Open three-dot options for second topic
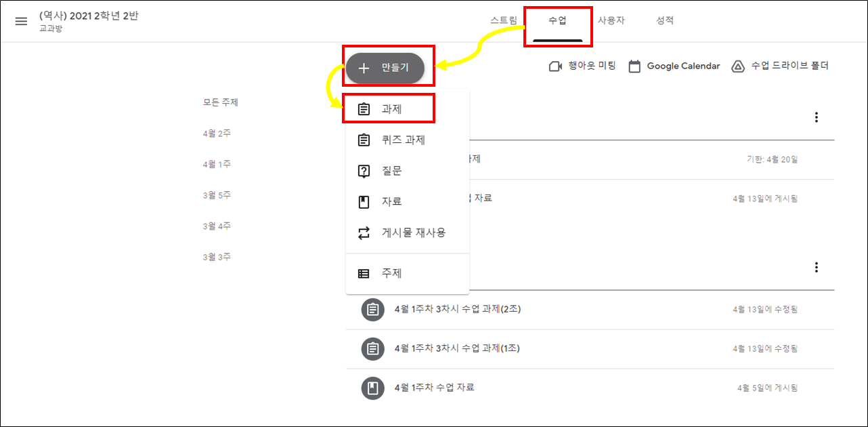The image size is (868, 427). (x=817, y=267)
